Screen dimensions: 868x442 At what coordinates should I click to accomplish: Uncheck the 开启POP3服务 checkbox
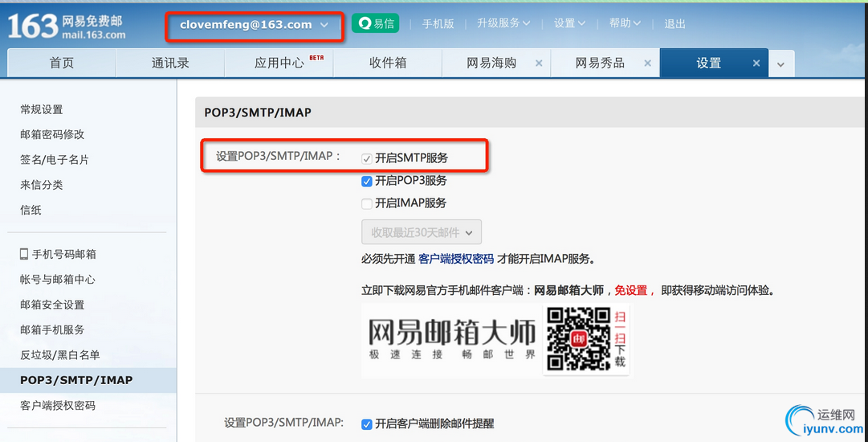366,181
